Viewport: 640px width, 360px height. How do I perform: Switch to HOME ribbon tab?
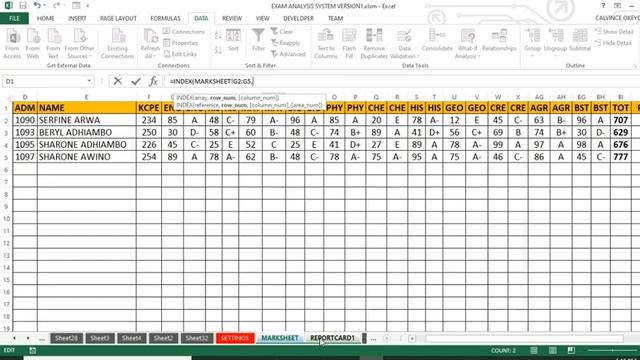pos(45,18)
